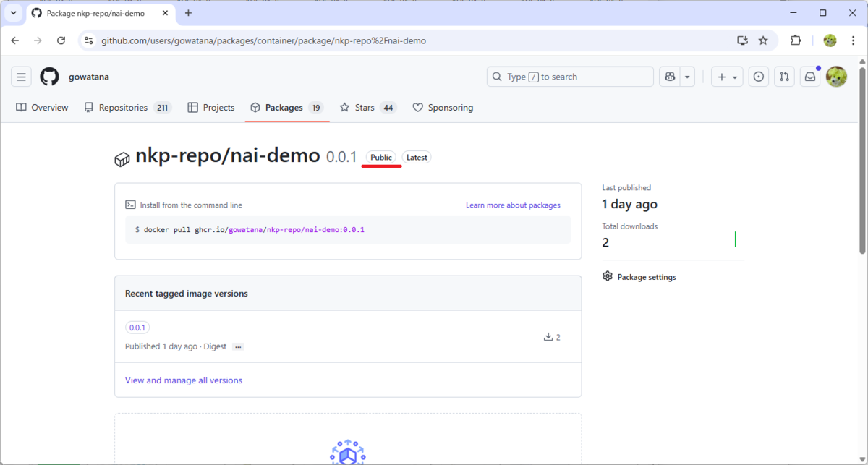
Task: Go to GitHub homepage via Octocat logo
Action: coord(49,77)
